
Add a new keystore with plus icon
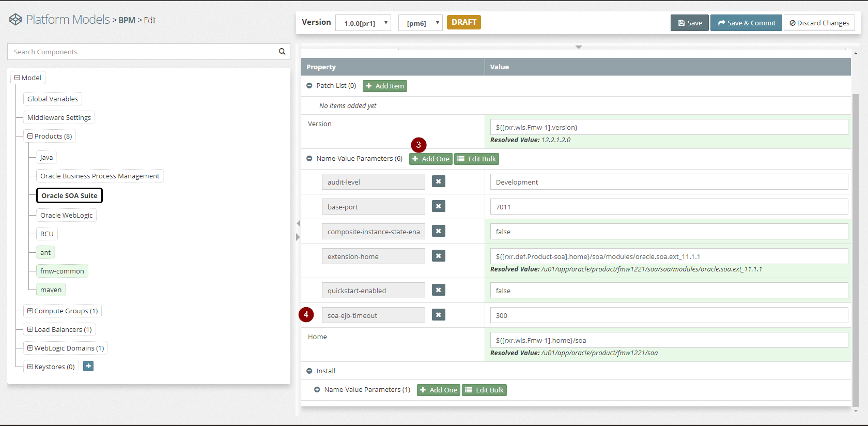88,366
